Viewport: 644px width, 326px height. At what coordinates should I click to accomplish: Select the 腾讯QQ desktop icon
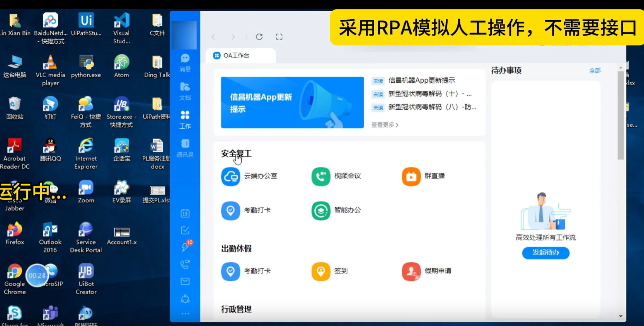(x=50, y=150)
